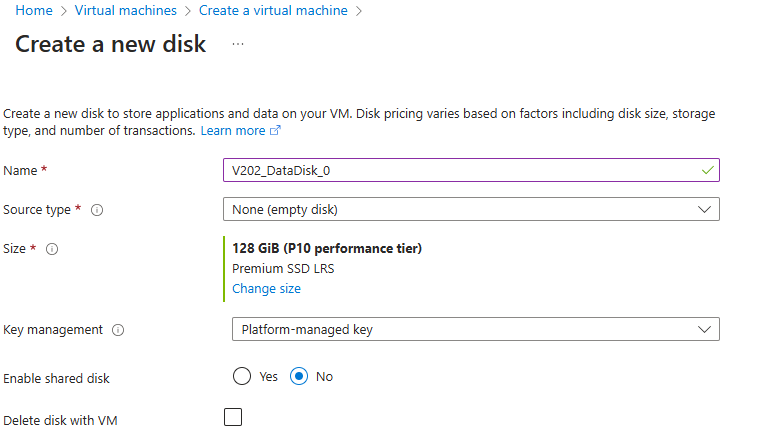
Task: Select No for Enable shared disk
Action: [x=299, y=377]
